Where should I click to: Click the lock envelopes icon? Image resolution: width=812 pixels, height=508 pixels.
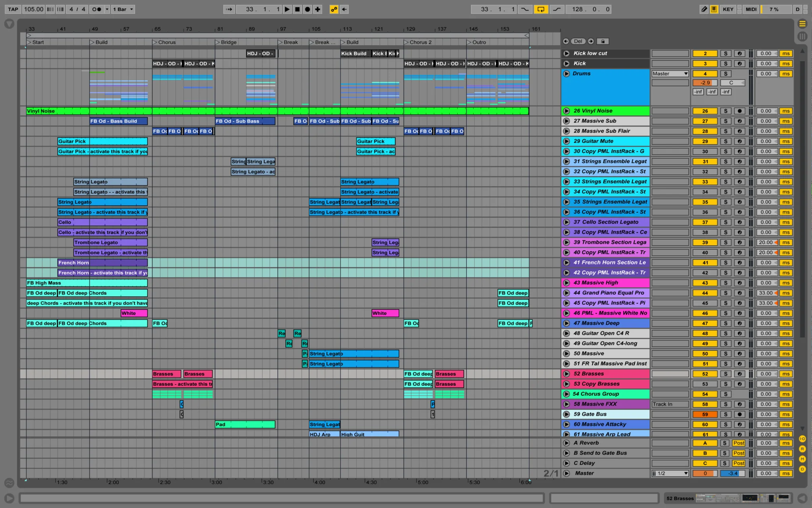pyautogui.click(x=603, y=41)
